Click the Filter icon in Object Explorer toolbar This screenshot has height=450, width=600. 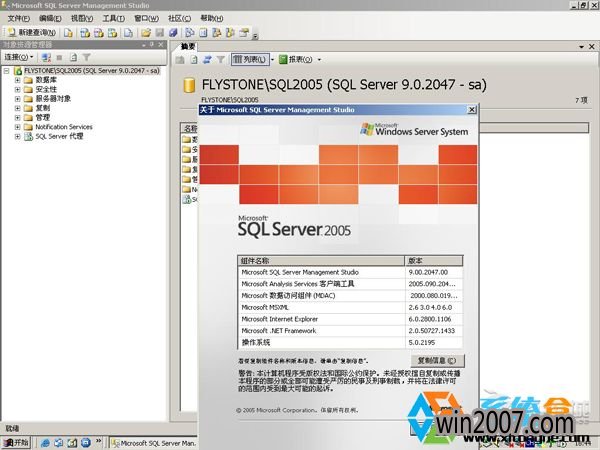click(86, 57)
